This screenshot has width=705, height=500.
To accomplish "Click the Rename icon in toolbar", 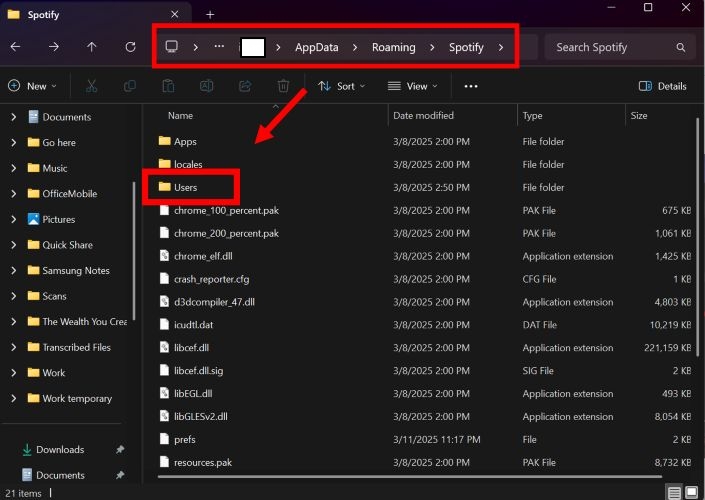I will click(x=206, y=86).
